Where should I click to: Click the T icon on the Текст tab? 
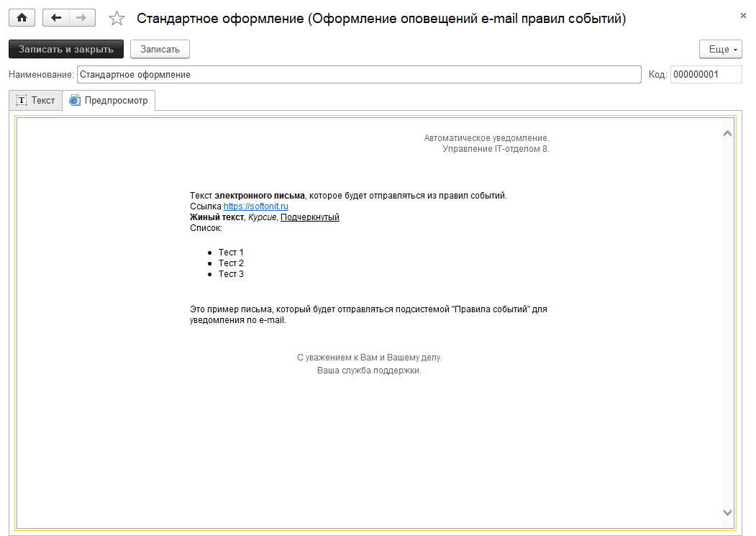(x=20, y=100)
